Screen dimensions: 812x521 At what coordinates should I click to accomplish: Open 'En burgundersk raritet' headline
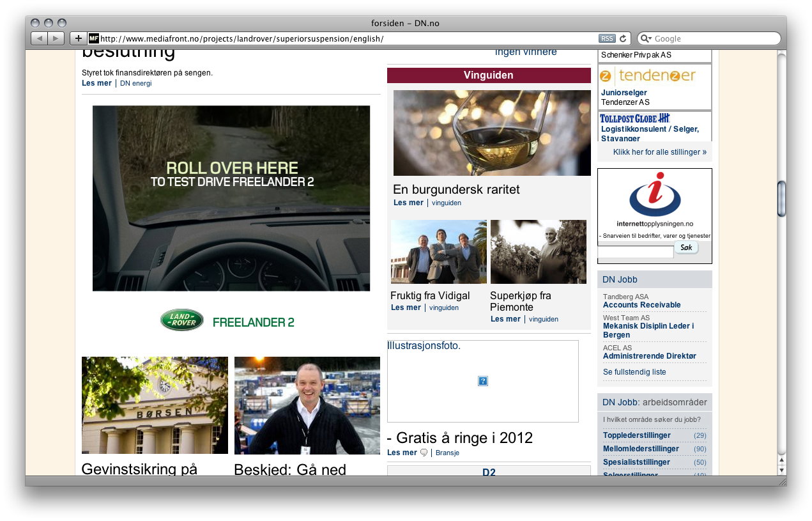click(x=457, y=189)
